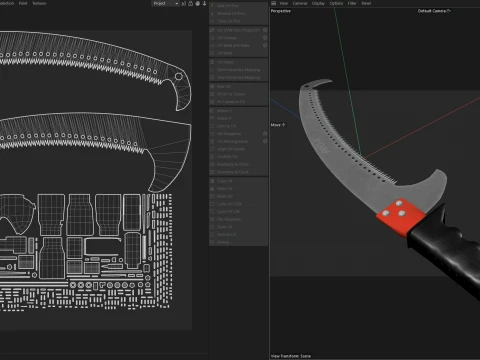Click the Remove UV Pins command icon
The height and width of the screenshot is (360, 480).
coord(212,13)
